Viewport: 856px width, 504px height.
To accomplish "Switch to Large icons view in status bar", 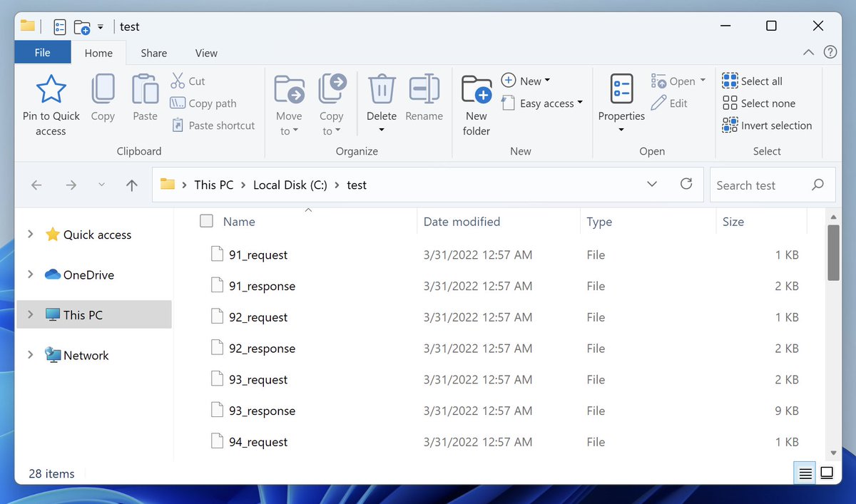I will [x=827, y=473].
